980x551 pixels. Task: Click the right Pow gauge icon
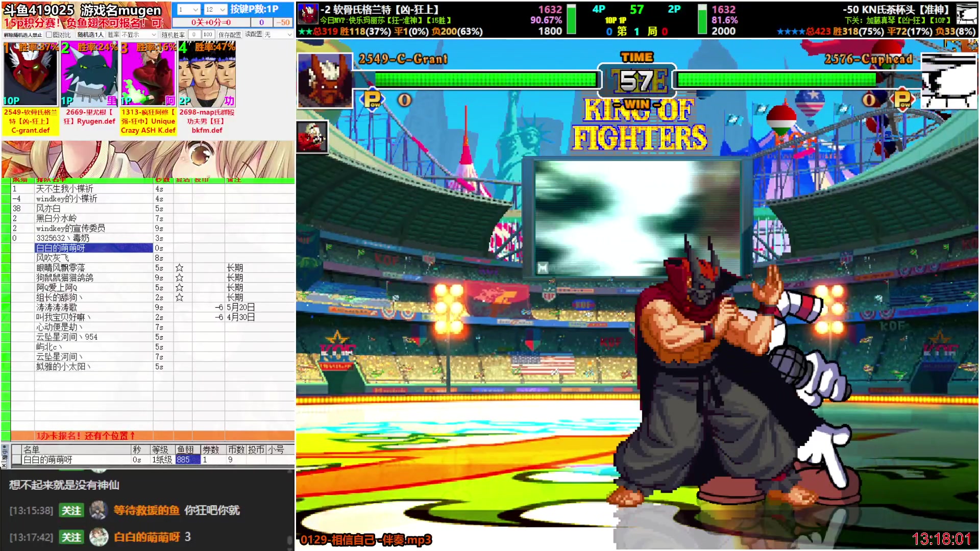coord(902,99)
